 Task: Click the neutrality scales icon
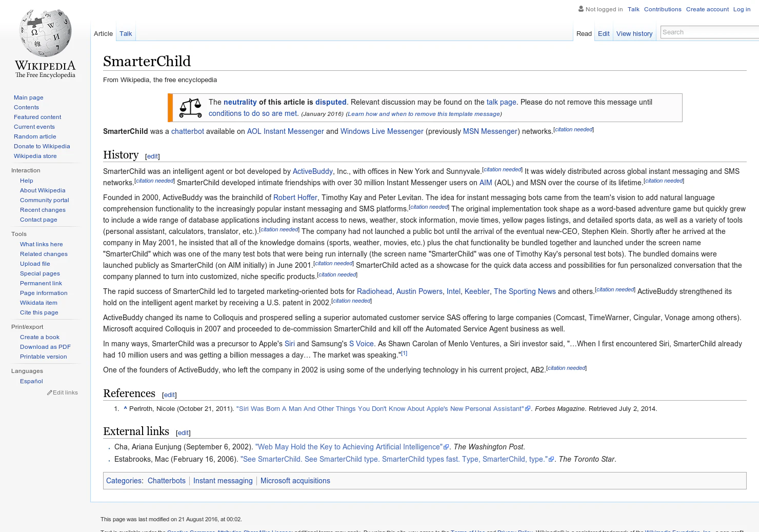point(190,108)
